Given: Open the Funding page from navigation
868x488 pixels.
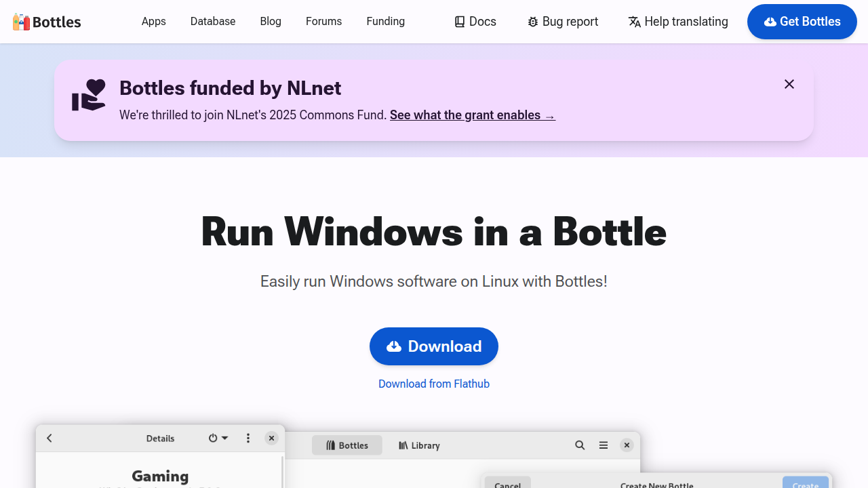Looking at the screenshot, I should [x=385, y=21].
